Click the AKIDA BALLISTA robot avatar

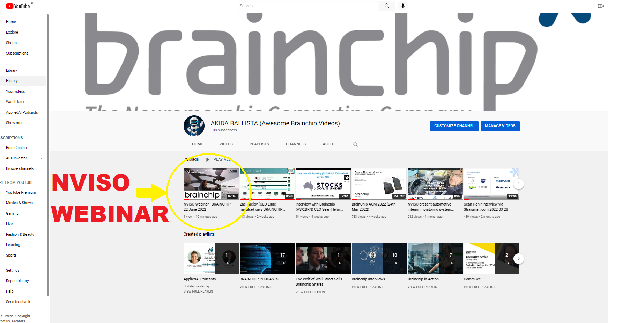(194, 126)
